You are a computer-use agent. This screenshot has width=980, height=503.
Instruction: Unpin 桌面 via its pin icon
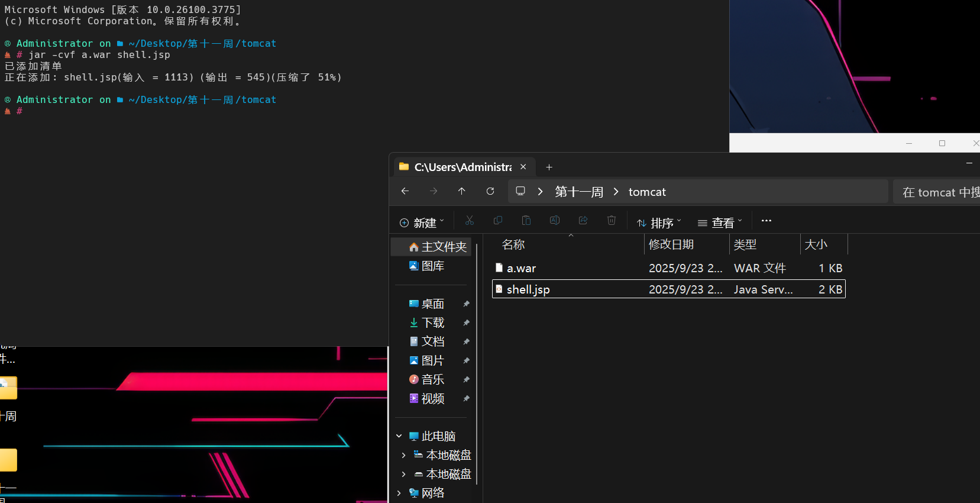[466, 304]
